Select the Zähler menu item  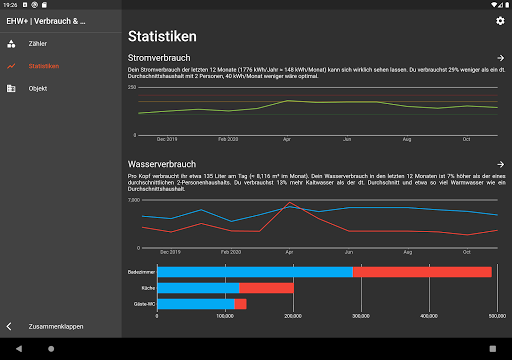tap(61, 44)
